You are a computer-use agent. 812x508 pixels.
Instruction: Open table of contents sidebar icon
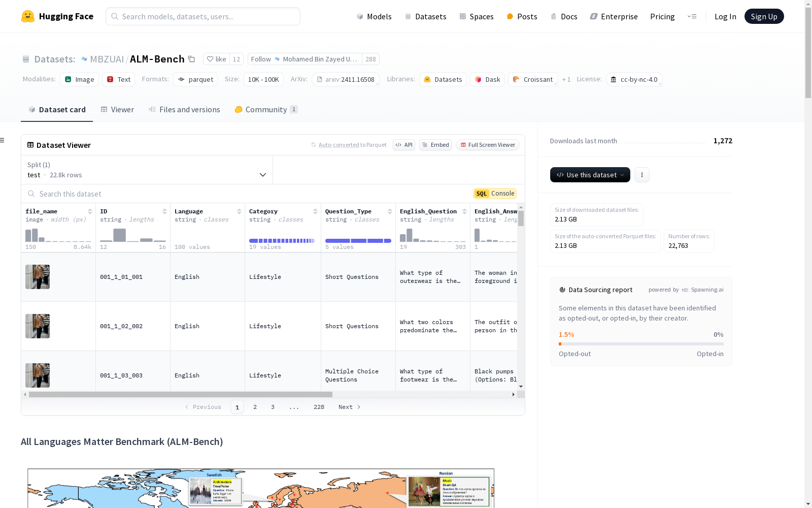click(3, 140)
